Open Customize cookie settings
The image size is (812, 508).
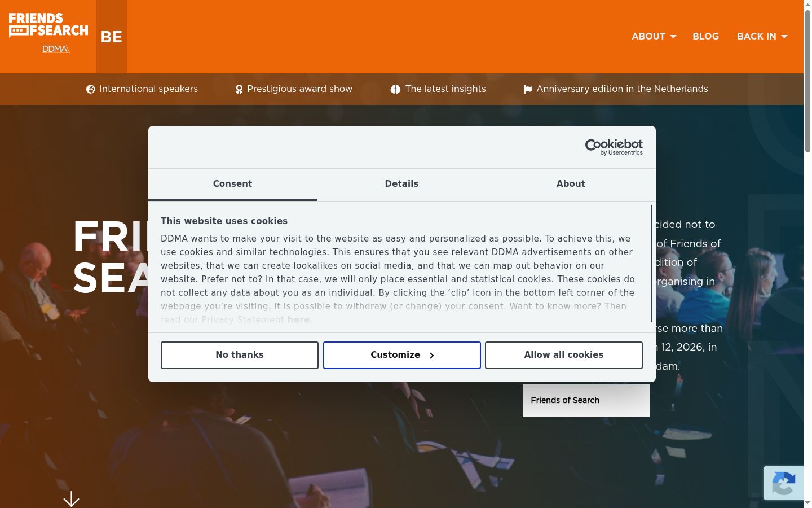(x=402, y=355)
